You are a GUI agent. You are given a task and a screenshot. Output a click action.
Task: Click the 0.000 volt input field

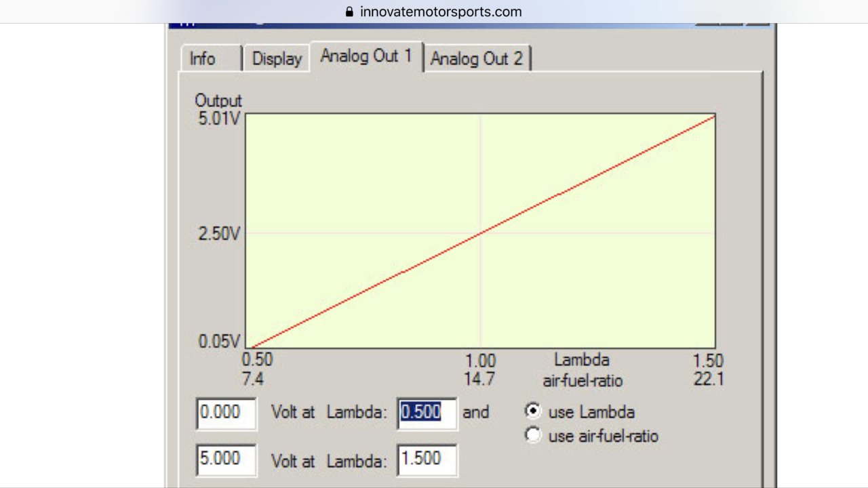[x=226, y=413]
